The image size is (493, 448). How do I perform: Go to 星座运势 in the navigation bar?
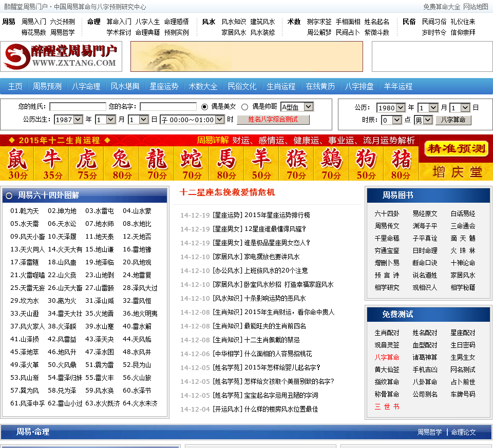(164, 86)
